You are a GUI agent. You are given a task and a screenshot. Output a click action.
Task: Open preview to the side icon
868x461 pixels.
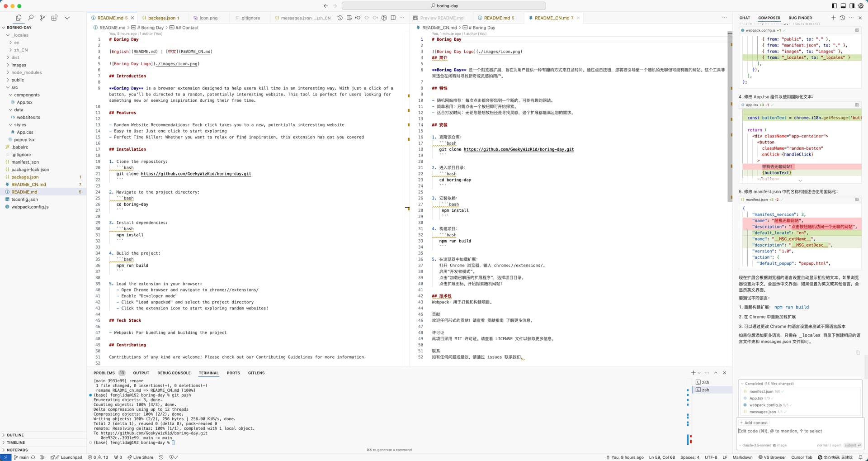(349, 18)
